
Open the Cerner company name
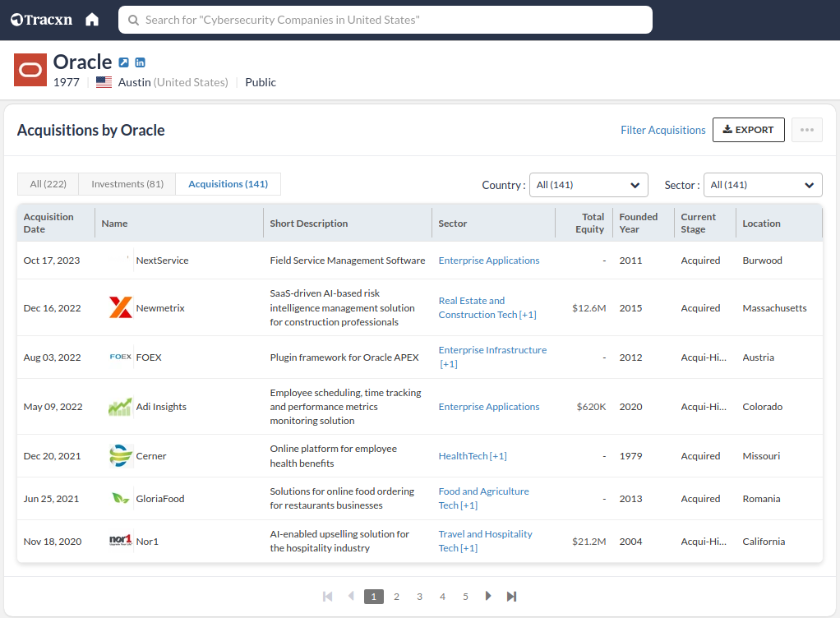[x=151, y=456]
